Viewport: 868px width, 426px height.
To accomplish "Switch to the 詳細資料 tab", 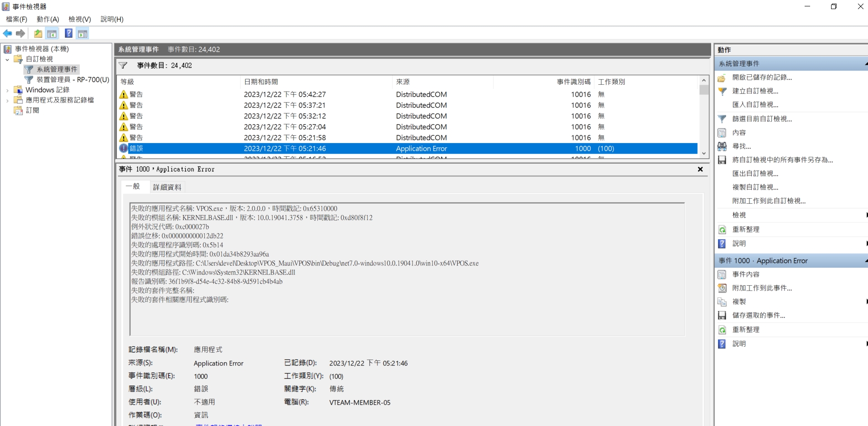I will 167,187.
